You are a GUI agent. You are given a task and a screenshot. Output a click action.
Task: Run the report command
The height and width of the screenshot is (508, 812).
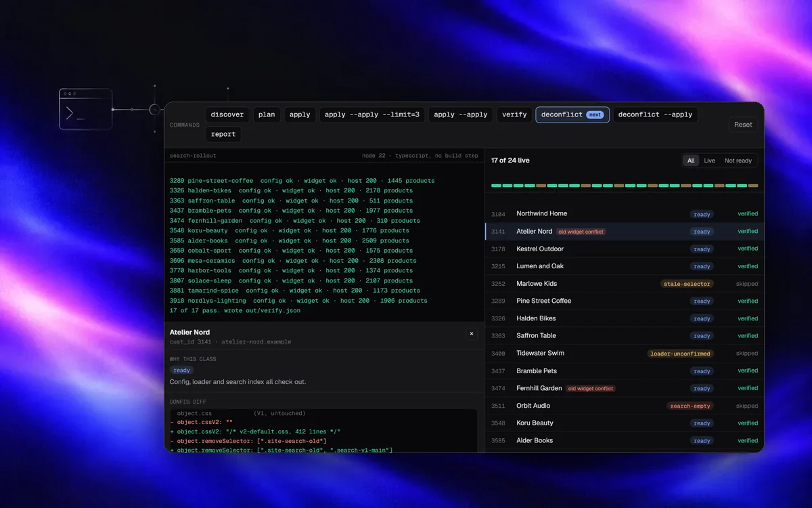pos(223,134)
